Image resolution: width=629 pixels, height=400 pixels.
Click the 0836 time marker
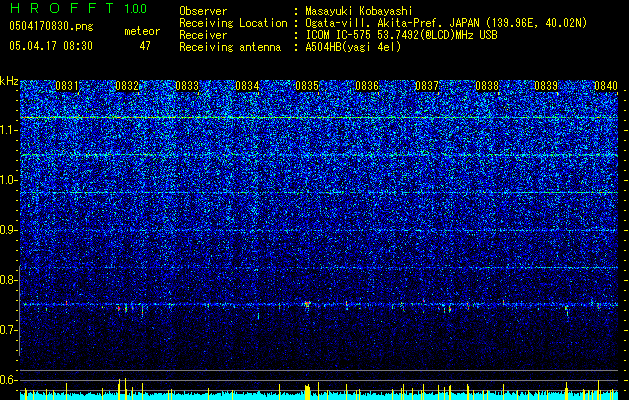(367, 86)
